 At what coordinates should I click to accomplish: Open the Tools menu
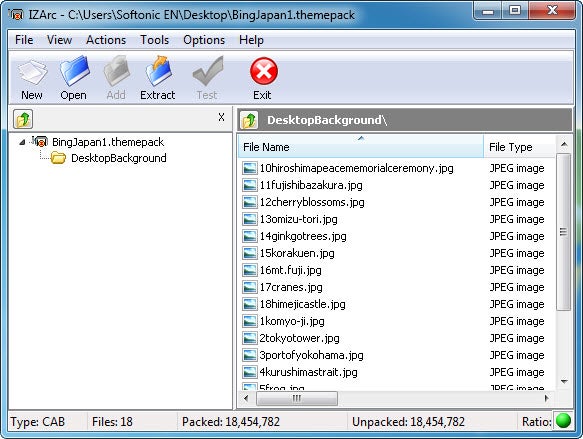click(x=155, y=40)
